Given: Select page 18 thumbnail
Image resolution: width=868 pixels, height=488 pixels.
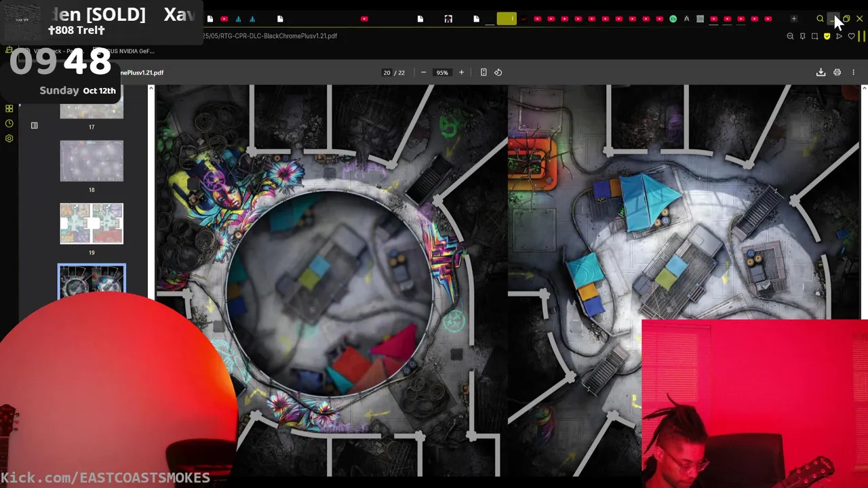Looking at the screenshot, I should point(92,161).
